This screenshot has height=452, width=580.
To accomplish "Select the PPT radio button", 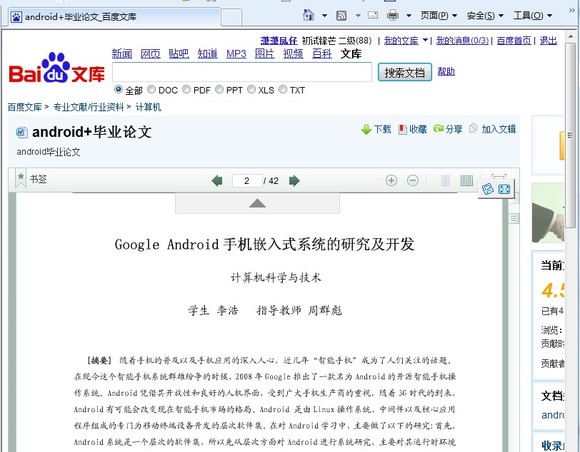I will coord(219,89).
